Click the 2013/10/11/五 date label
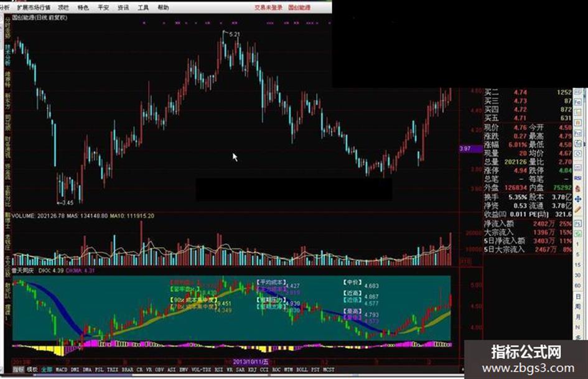Image resolution: width=588 pixels, height=379 pixels. click(x=250, y=362)
